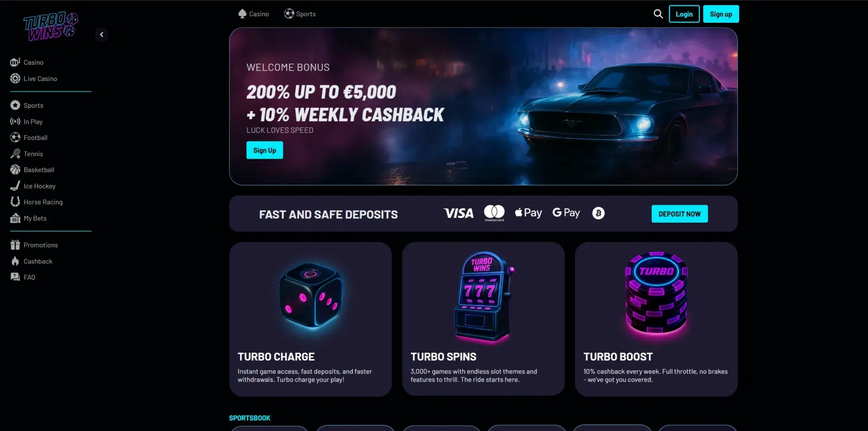Collapse the sidebar with the chevron arrow

coord(102,35)
